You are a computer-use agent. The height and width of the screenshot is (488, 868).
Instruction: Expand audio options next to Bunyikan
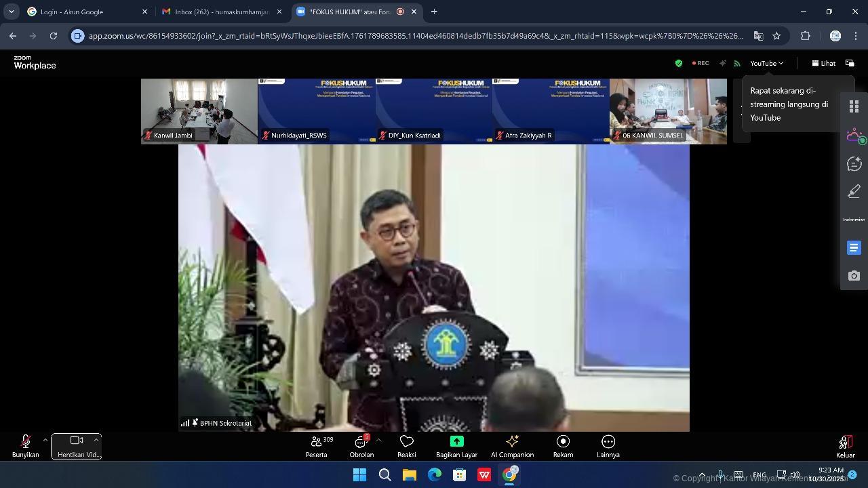point(45,439)
